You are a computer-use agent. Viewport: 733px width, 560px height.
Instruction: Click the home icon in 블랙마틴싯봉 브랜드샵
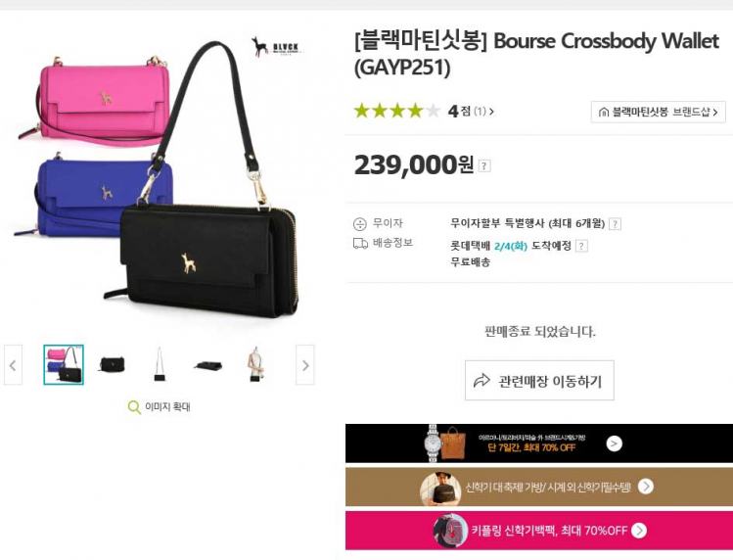tap(604, 113)
